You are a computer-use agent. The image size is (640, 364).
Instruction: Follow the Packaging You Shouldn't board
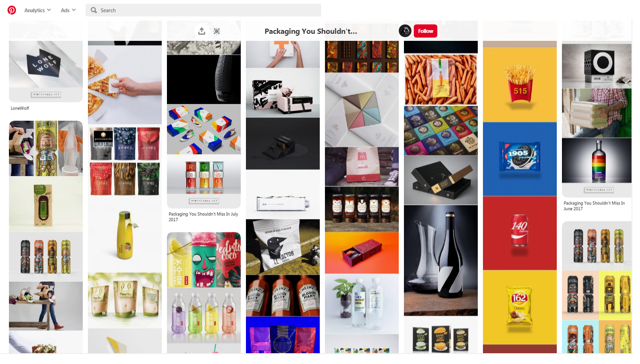click(426, 31)
